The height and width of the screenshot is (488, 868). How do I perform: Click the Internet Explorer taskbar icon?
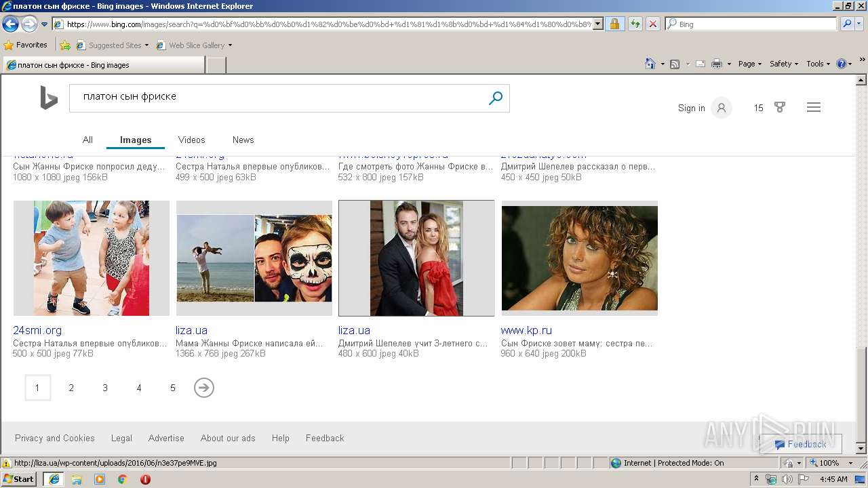pyautogui.click(x=54, y=479)
